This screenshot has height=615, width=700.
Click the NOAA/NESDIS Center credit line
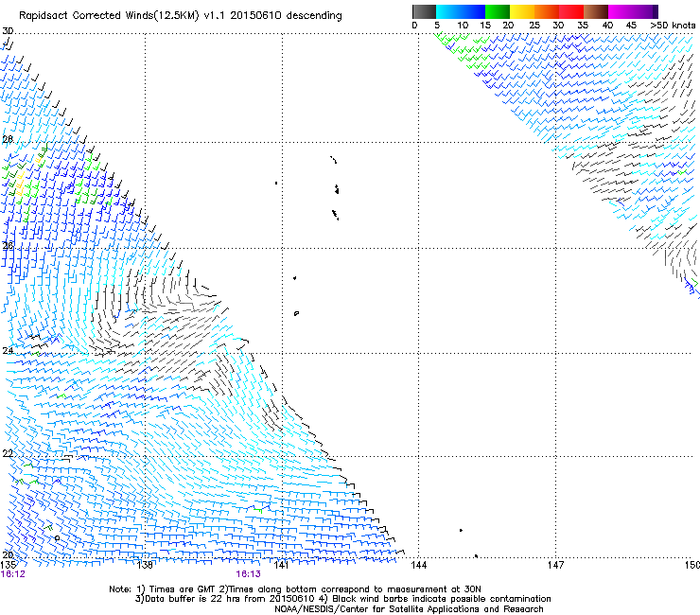[x=409, y=609]
